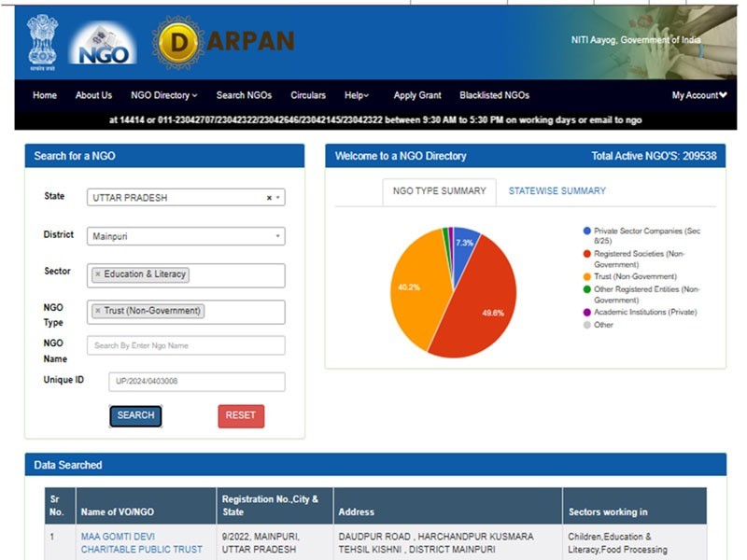Expand the NGO Directory menu
The width and height of the screenshot is (747, 560).
click(164, 95)
